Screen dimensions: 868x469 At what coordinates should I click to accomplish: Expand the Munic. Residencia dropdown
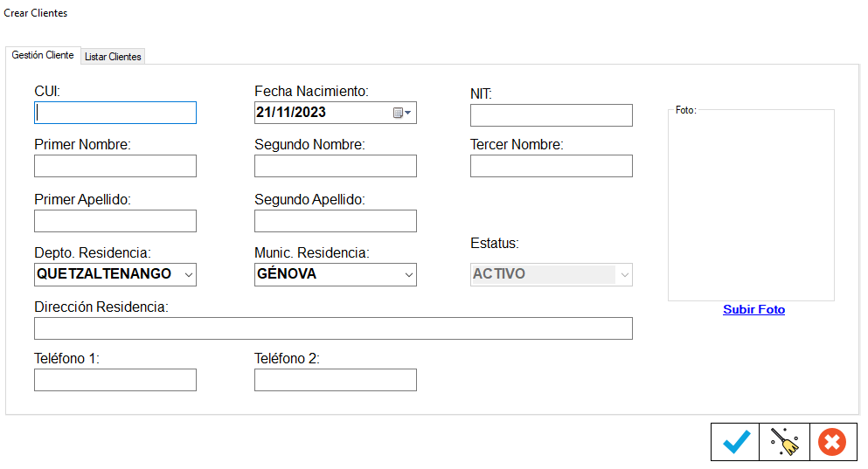408,274
